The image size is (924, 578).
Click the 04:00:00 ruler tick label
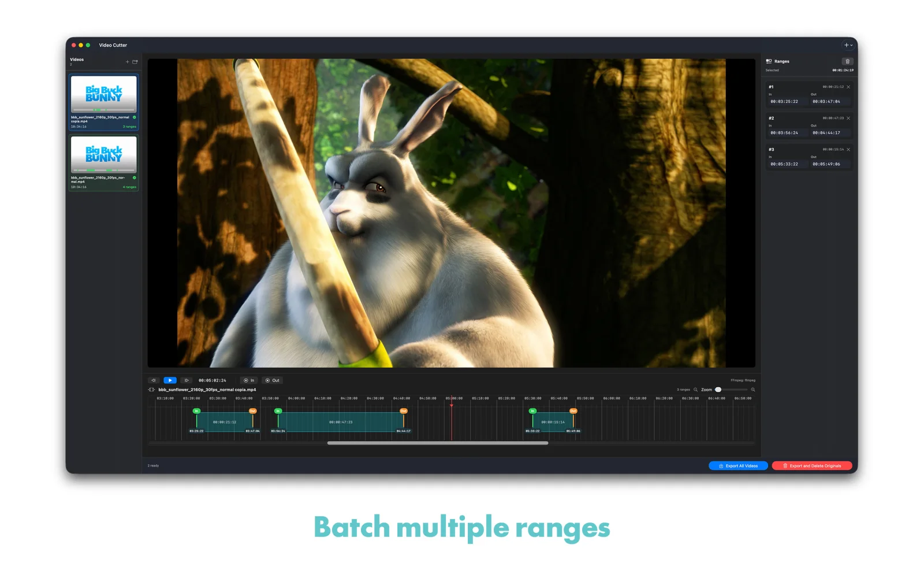296,398
